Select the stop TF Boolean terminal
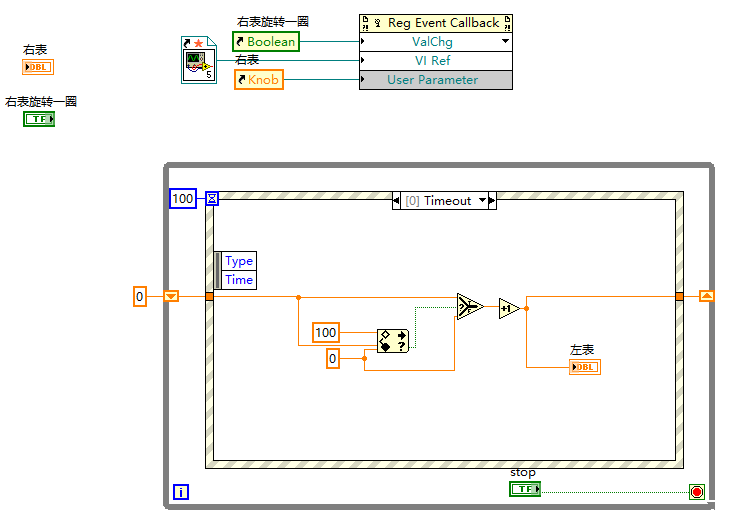This screenshot has width=744, height=524. (525, 489)
